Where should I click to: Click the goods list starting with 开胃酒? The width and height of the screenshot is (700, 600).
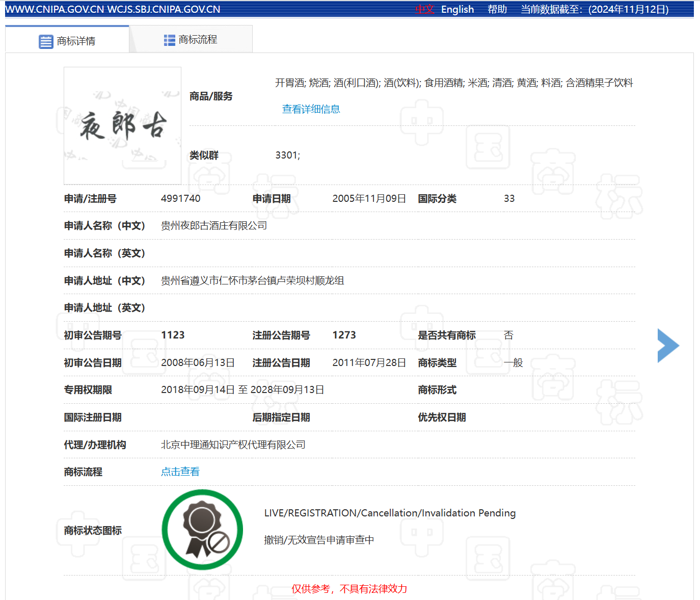click(x=454, y=83)
